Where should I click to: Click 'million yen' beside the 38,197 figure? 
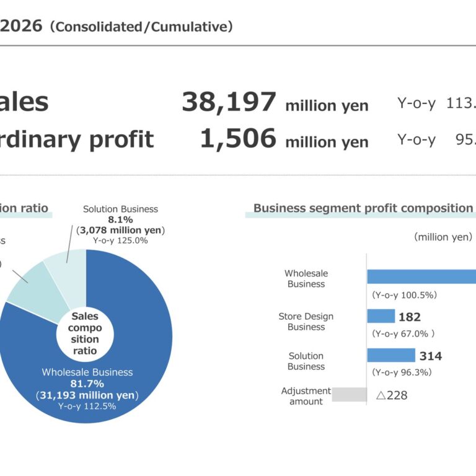coord(327,106)
